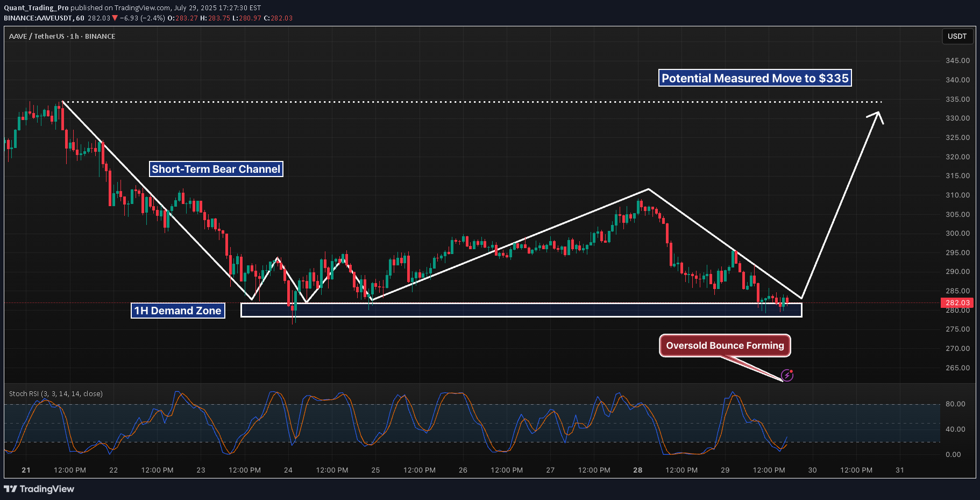This screenshot has width=980, height=500.
Task: Click the open value O:283.27 in header
Action: click(182, 18)
